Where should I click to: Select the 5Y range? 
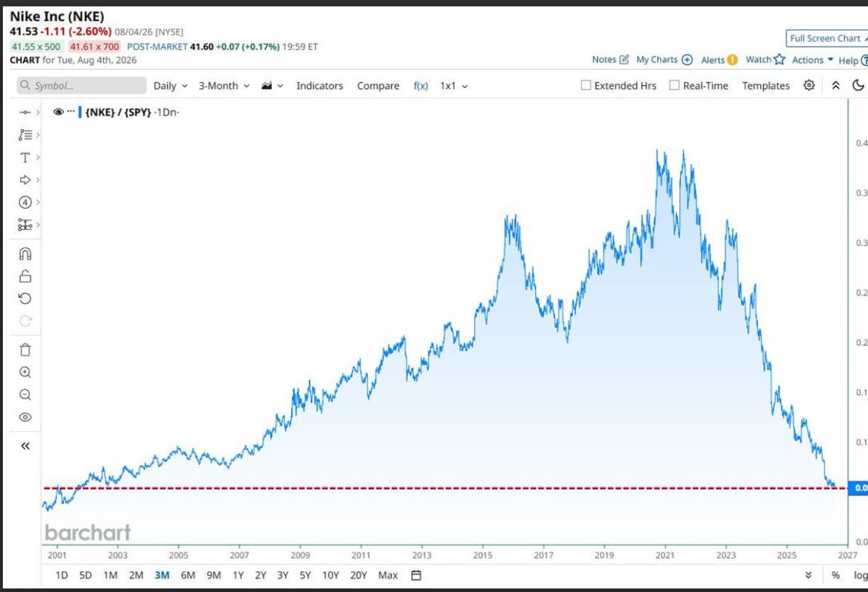click(x=305, y=575)
